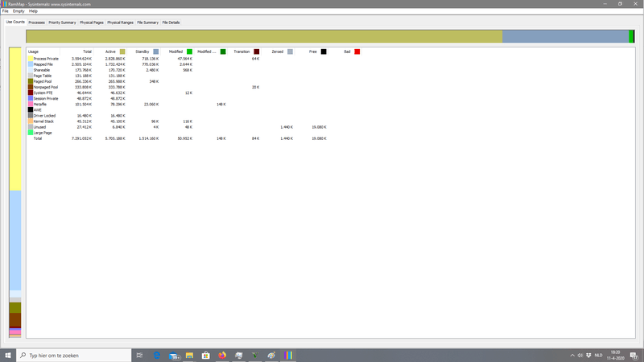Select the Driver Locked row label

(x=44, y=116)
